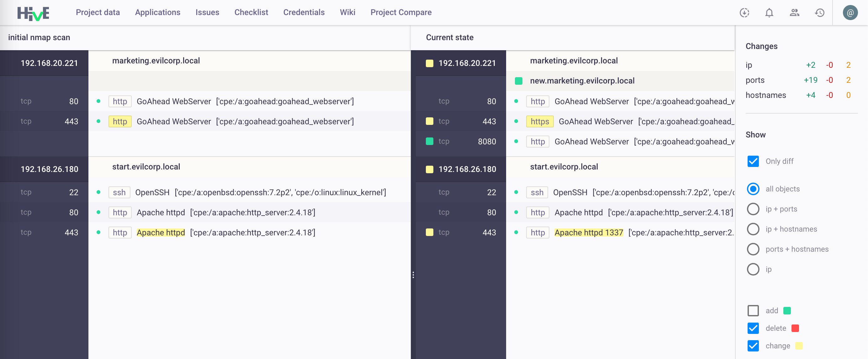Viewport: 868px width, 359px height.
Task: Click the history/recent activity icon
Action: click(x=820, y=12)
